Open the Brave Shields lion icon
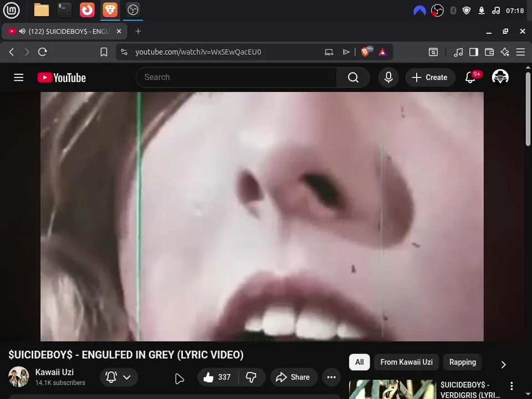 pos(366,52)
